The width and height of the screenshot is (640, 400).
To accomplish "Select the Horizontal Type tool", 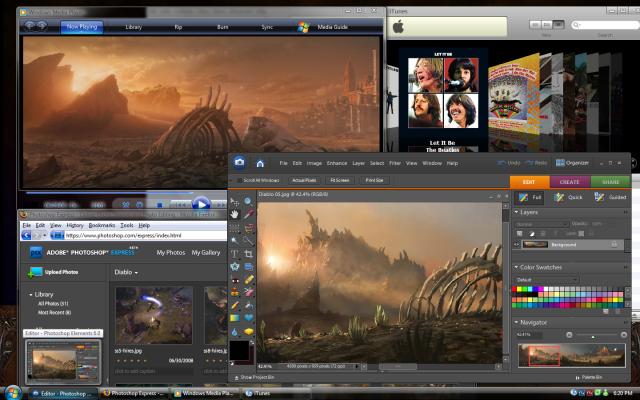I will (235, 254).
